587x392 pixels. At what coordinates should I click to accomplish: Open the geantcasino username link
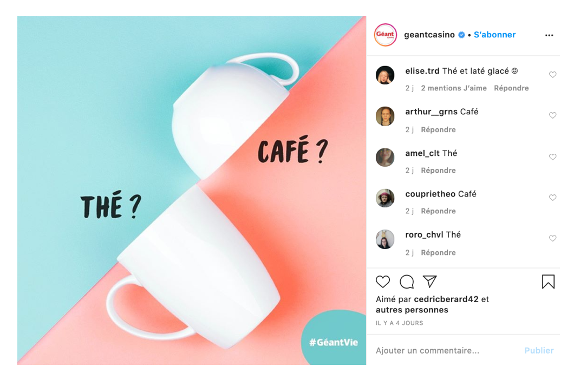pyautogui.click(x=429, y=35)
